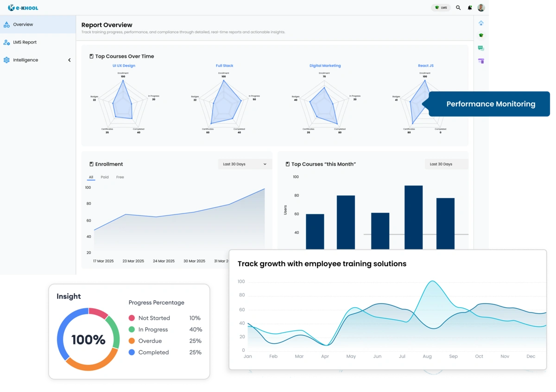556x392 pixels.
Task: Open the graduation cap LMS icon on the right
Action: (x=481, y=35)
